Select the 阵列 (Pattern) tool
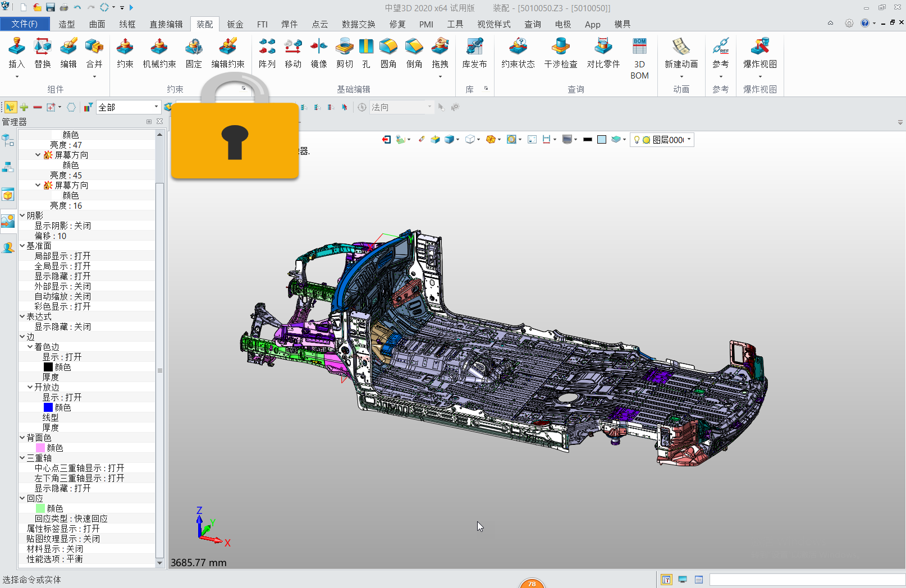The height and width of the screenshot is (588, 906). pyautogui.click(x=267, y=53)
